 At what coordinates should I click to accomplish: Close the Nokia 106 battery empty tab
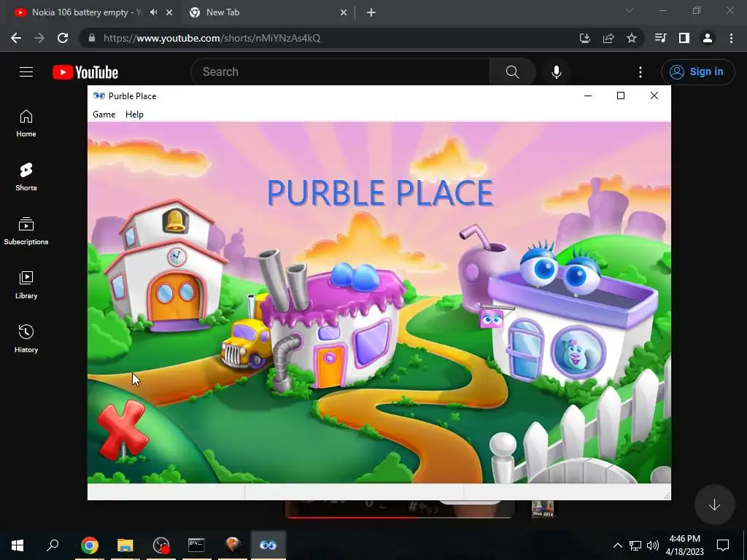(x=169, y=12)
